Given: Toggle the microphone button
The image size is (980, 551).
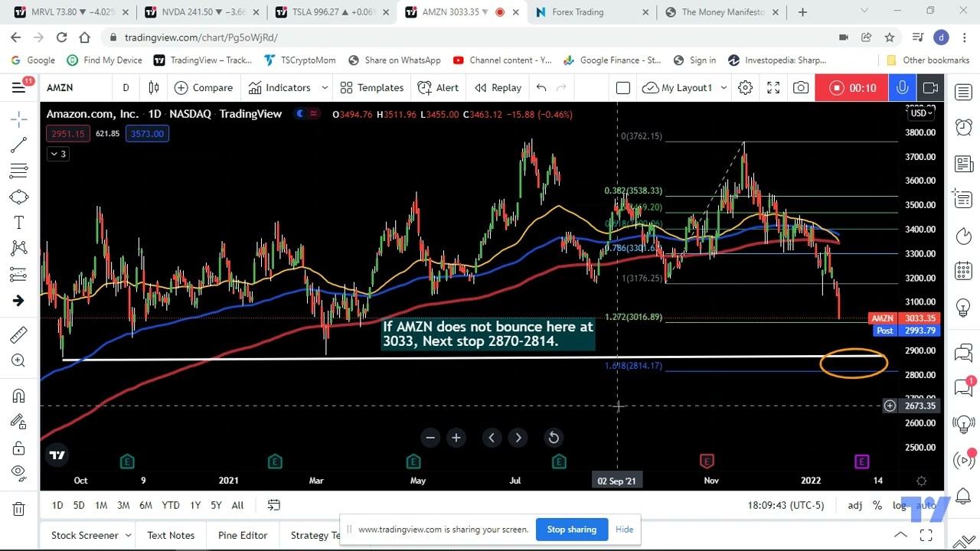Looking at the screenshot, I should (903, 88).
